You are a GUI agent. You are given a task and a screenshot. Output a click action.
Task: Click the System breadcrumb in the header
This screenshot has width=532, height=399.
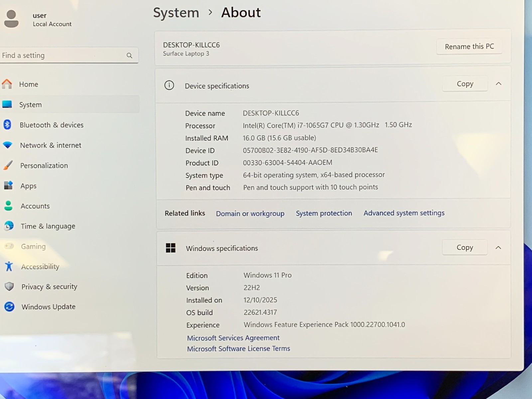click(x=176, y=13)
